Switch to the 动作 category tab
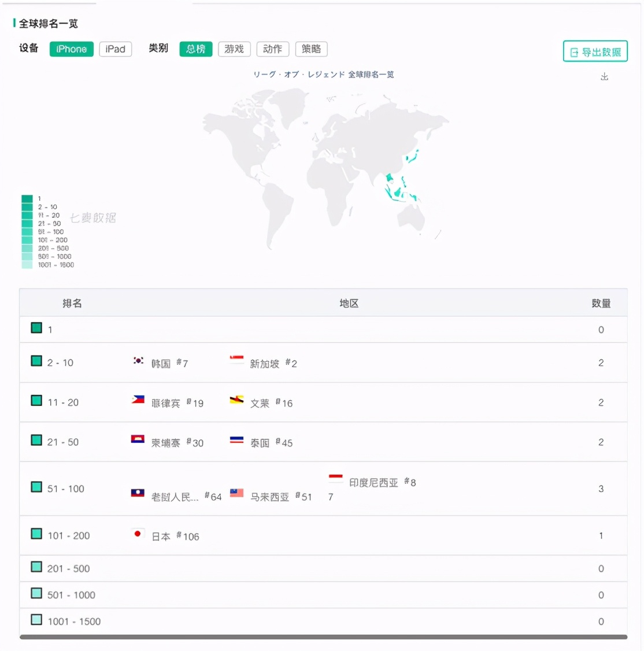Image resolution: width=644 pixels, height=651 pixels. click(272, 49)
